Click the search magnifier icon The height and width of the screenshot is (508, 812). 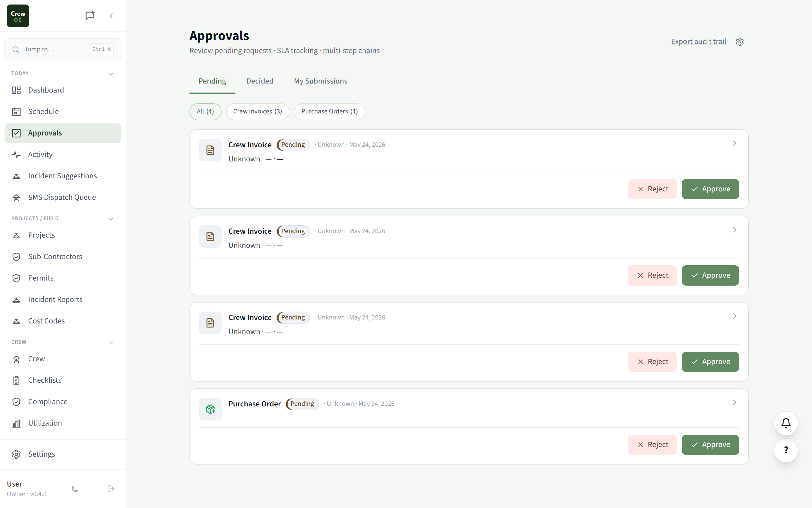click(x=16, y=49)
